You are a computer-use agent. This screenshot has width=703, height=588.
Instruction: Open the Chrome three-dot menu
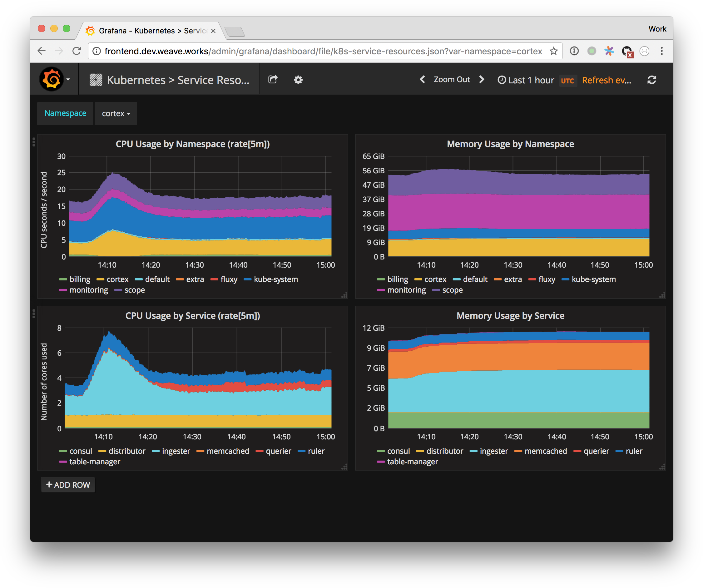point(661,51)
